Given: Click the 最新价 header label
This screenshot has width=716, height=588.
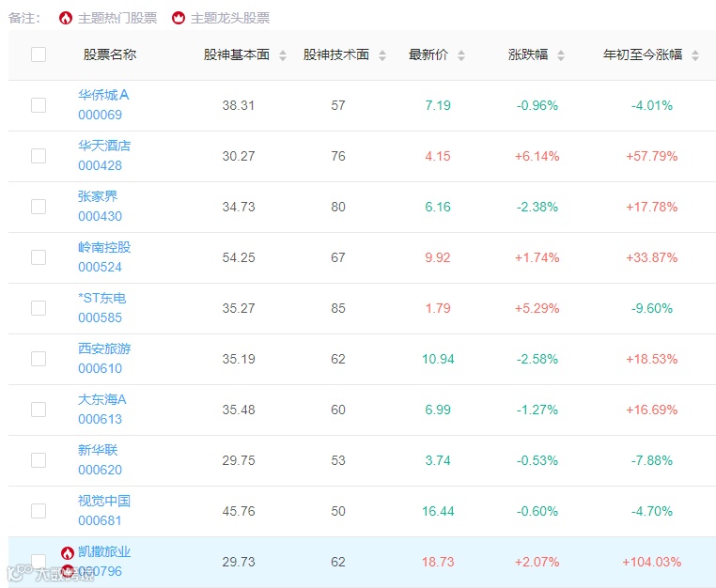Looking at the screenshot, I should [x=428, y=54].
